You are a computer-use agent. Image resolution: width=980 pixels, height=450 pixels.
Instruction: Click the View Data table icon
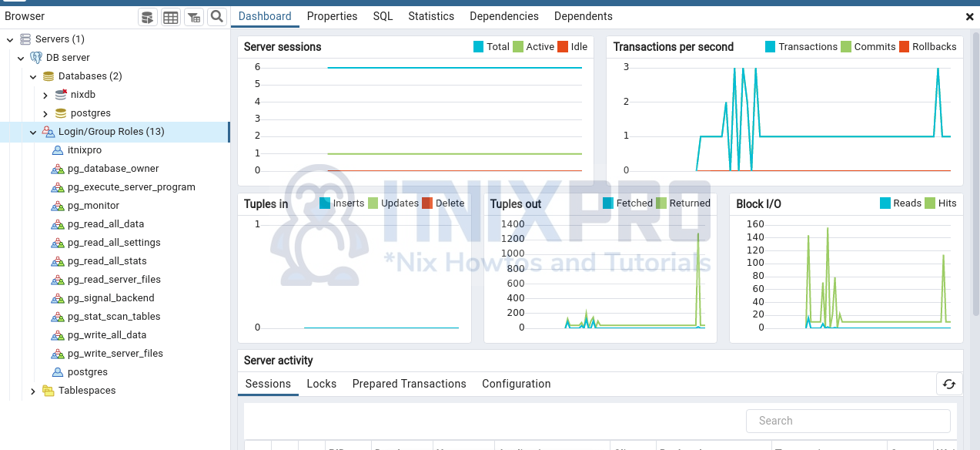[x=171, y=17]
